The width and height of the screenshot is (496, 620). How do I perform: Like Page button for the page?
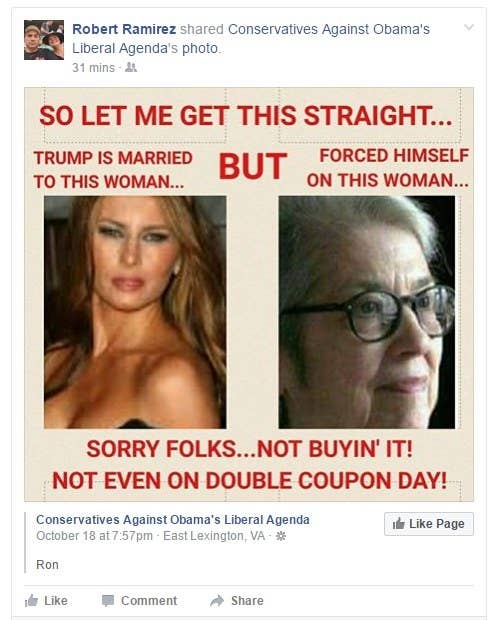pos(429,524)
